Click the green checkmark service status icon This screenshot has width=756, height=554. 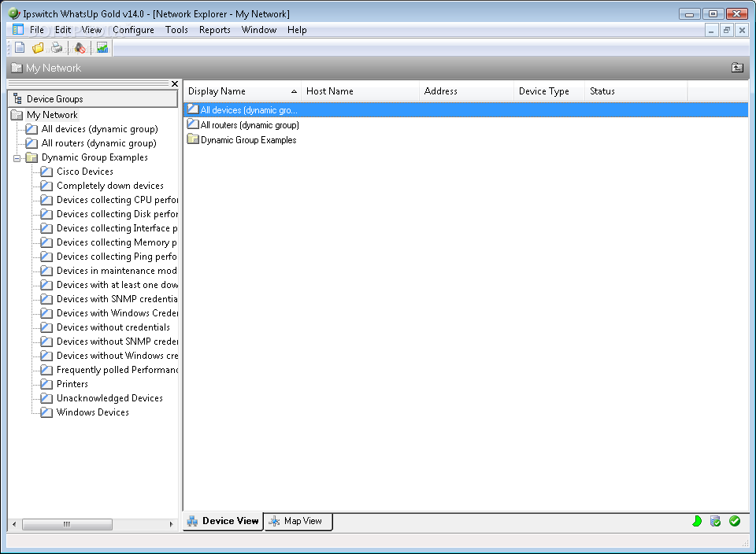(735, 521)
